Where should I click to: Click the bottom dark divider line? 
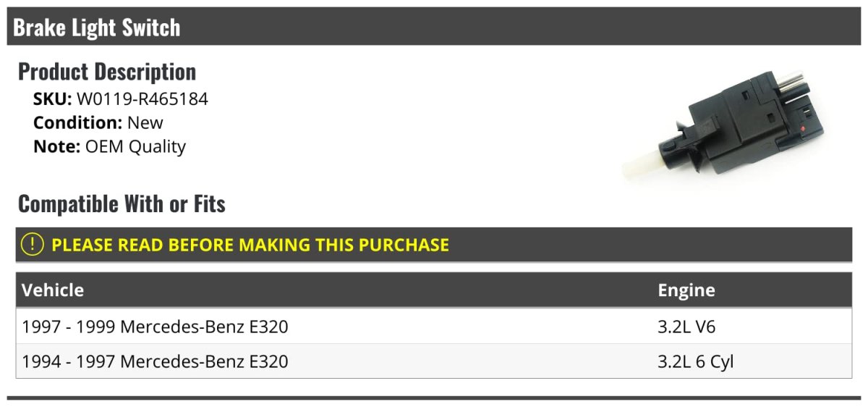click(x=434, y=398)
